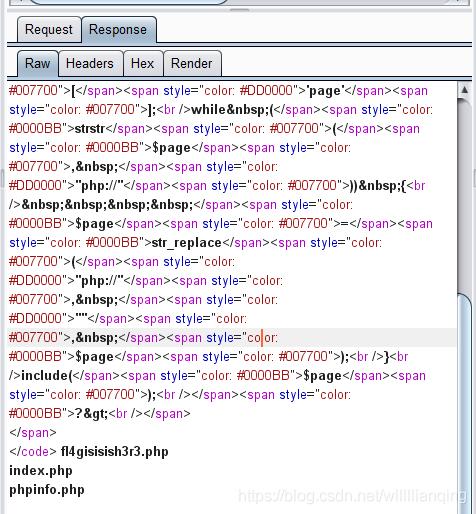Switch to the Request tab
This screenshot has height=514, width=476.
(x=49, y=30)
